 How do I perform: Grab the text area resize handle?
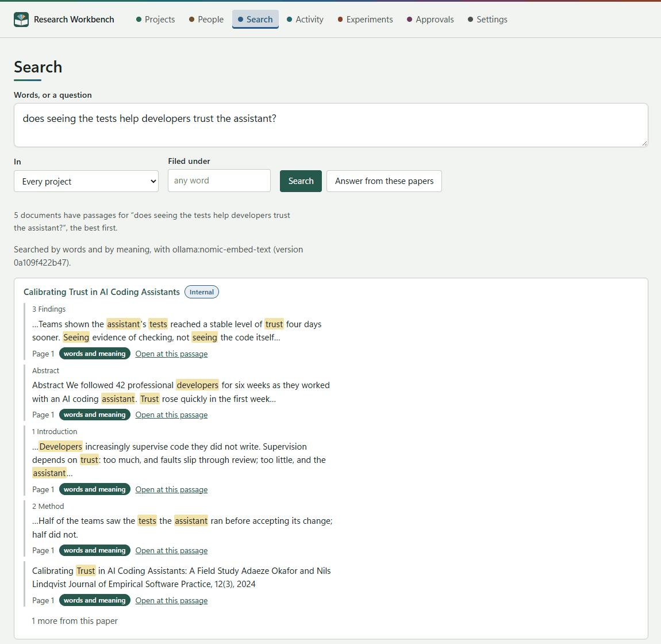(644, 143)
